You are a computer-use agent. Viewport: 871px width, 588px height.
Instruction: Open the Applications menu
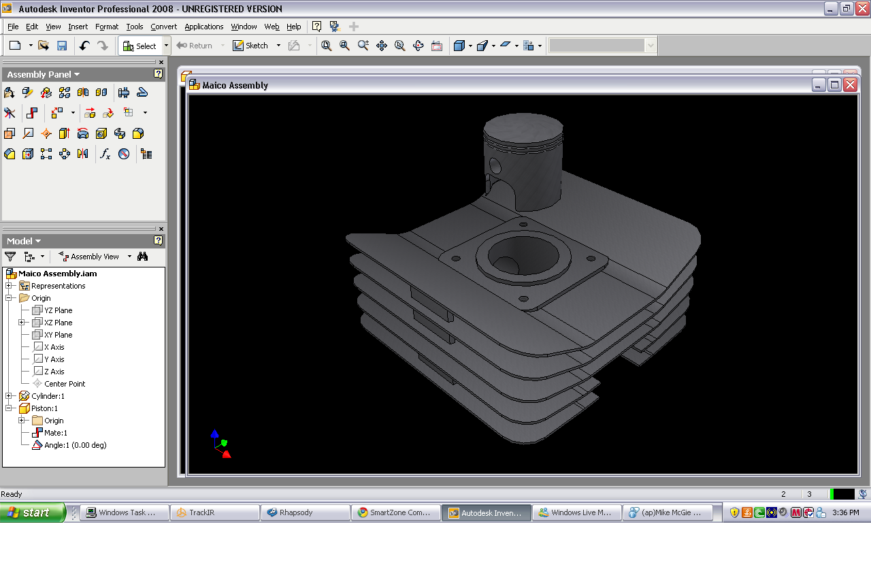(204, 27)
